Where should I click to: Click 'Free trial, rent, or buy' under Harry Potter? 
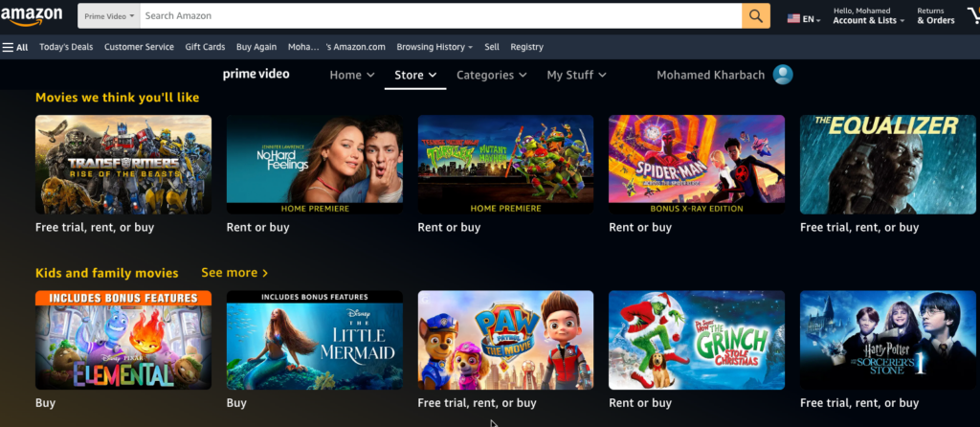(859, 403)
